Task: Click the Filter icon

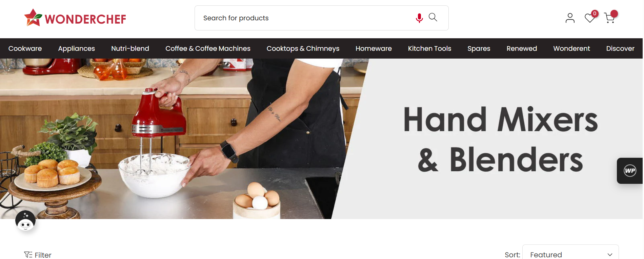Action: point(28,255)
